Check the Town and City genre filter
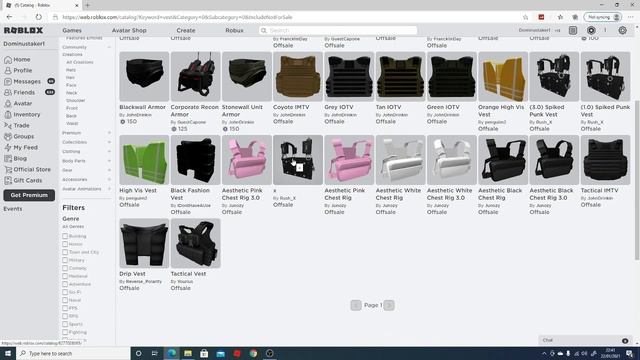640x360 pixels. pos(65,252)
